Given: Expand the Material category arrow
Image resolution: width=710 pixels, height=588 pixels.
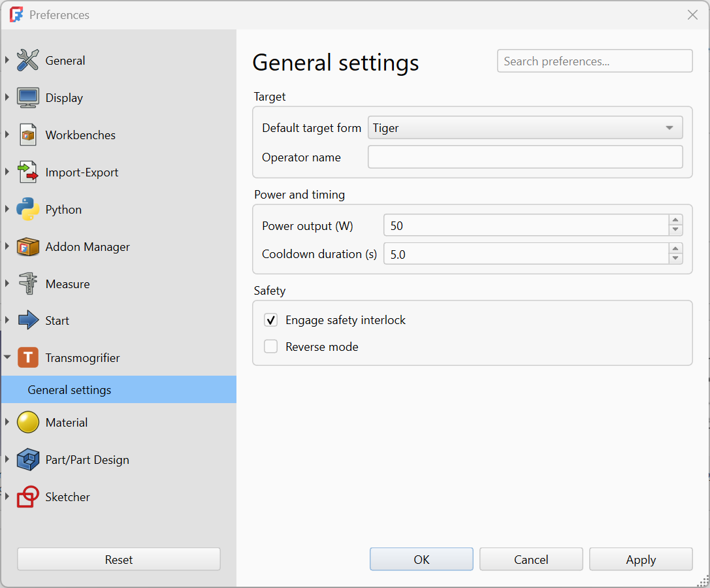Looking at the screenshot, I should pos(7,422).
